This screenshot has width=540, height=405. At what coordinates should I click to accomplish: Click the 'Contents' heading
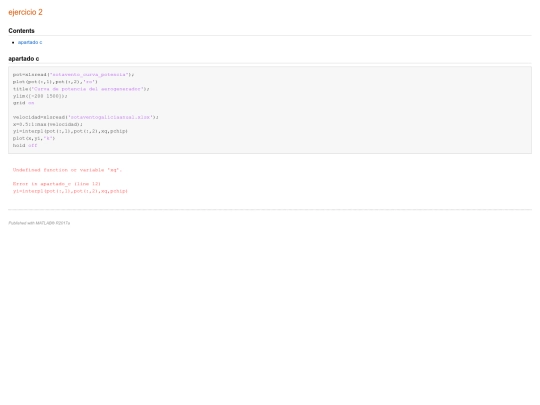[21, 31]
